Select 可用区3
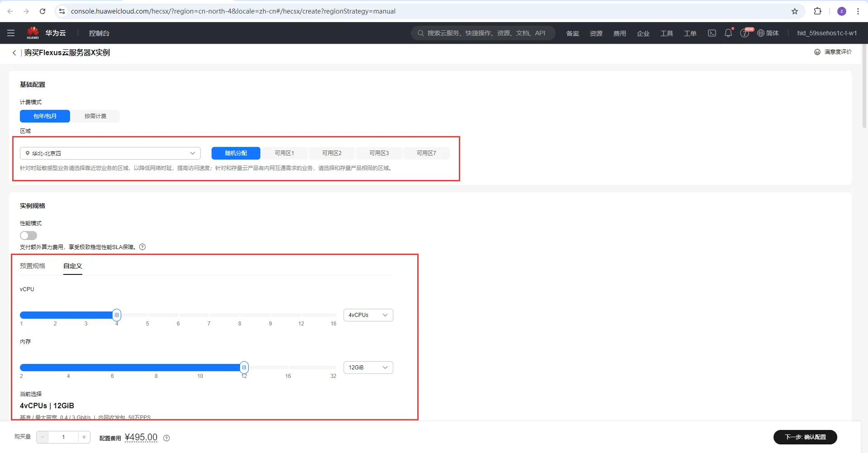The height and width of the screenshot is (453, 868). 379,153
